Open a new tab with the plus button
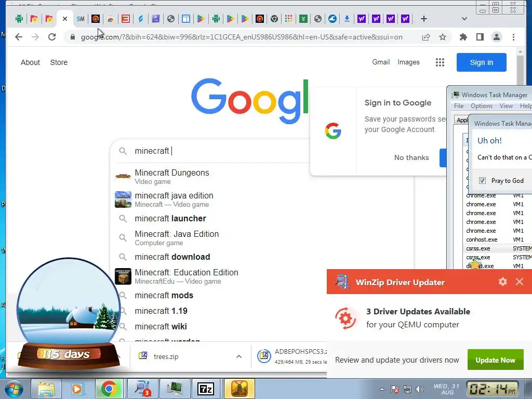This screenshot has width=532, height=399. click(423, 19)
